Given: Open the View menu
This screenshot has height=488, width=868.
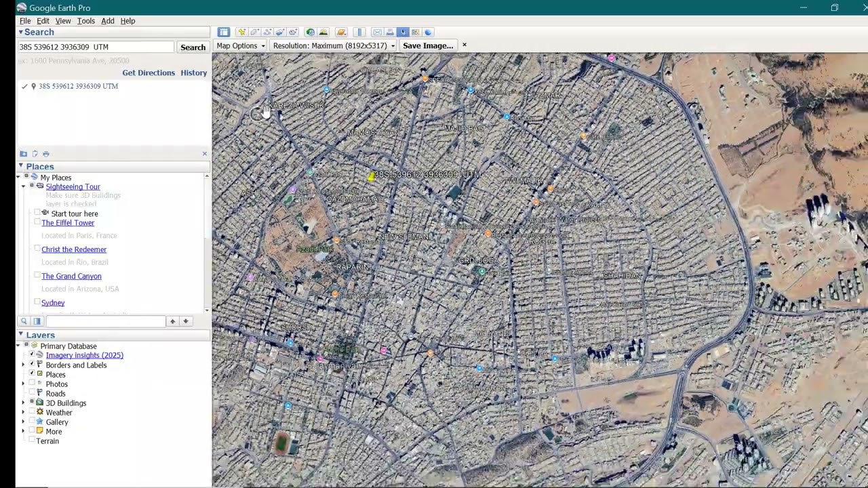Looking at the screenshot, I should 63,20.
